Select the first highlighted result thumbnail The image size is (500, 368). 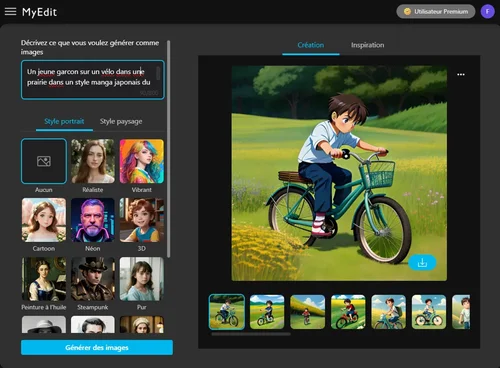tap(227, 312)
